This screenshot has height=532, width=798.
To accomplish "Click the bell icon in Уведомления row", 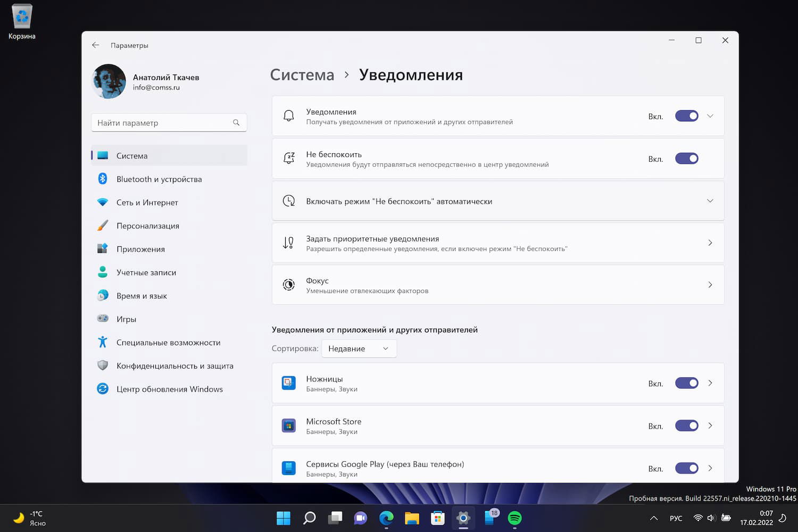I will click(x=289, y=116).
